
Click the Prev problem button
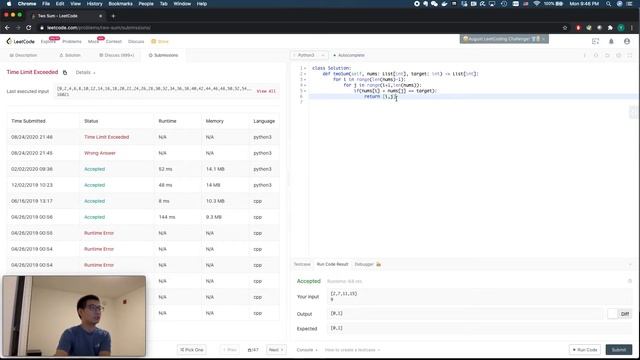click(x=230, y=350)
